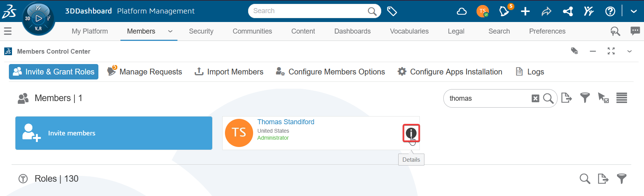The height and width of the screenshot is (196, 644).
Task: Click the search chat icon near Preferences
Action: 615,31
